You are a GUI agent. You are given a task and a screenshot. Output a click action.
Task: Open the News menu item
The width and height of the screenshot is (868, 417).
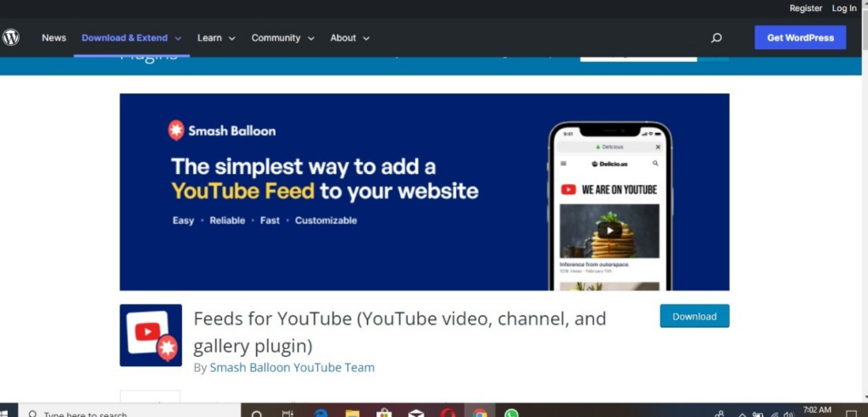pos(53,37)
